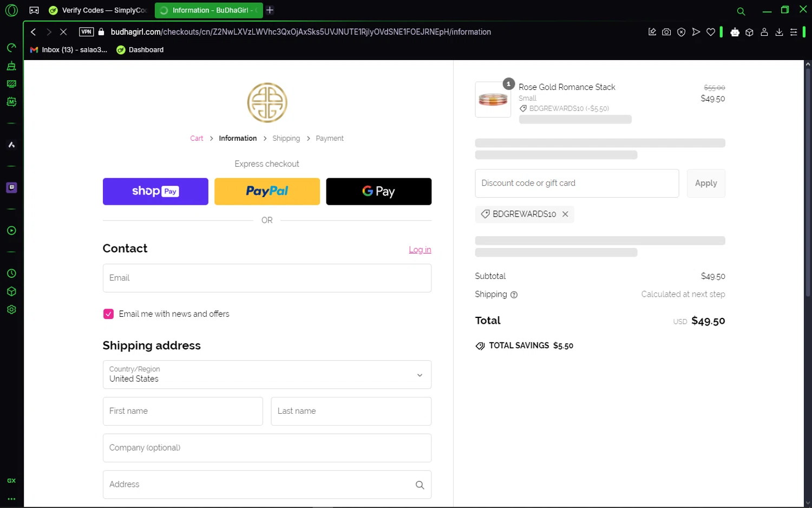Image resolution: width=812 pixels, height=508 pixels.
Task: Click the browser address bar URL
Action: click(300, 32)
